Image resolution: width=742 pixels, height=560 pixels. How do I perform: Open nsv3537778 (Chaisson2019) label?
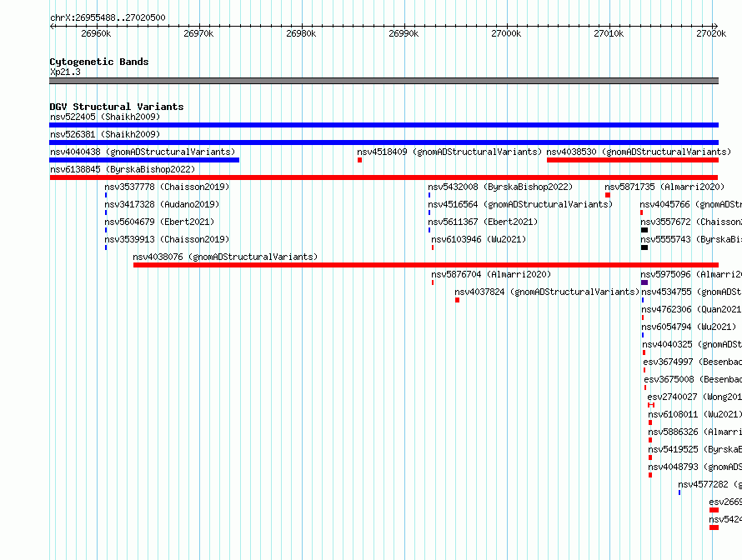point(167,187)
